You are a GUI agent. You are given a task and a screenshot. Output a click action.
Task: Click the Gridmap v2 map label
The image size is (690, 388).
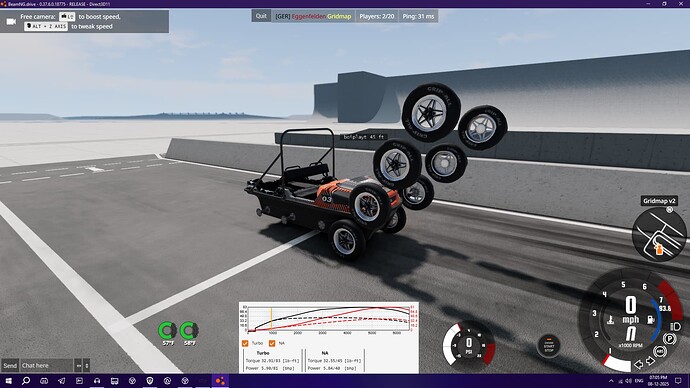coord(659,201)
